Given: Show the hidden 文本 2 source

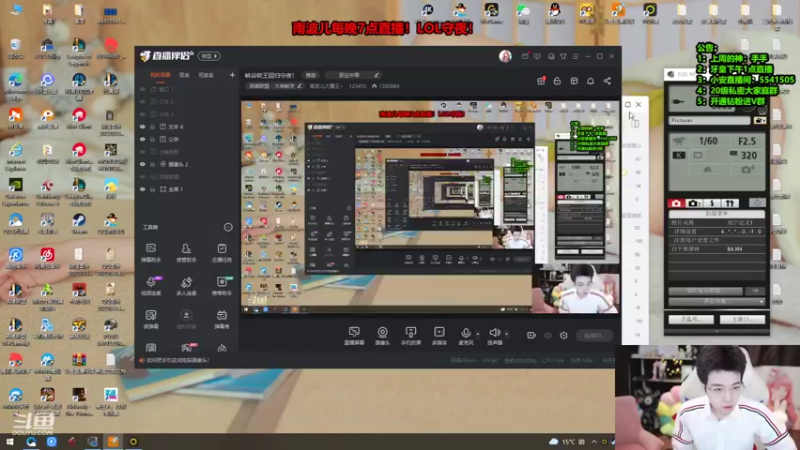Looking at the screenshot, I should (142, 102).
